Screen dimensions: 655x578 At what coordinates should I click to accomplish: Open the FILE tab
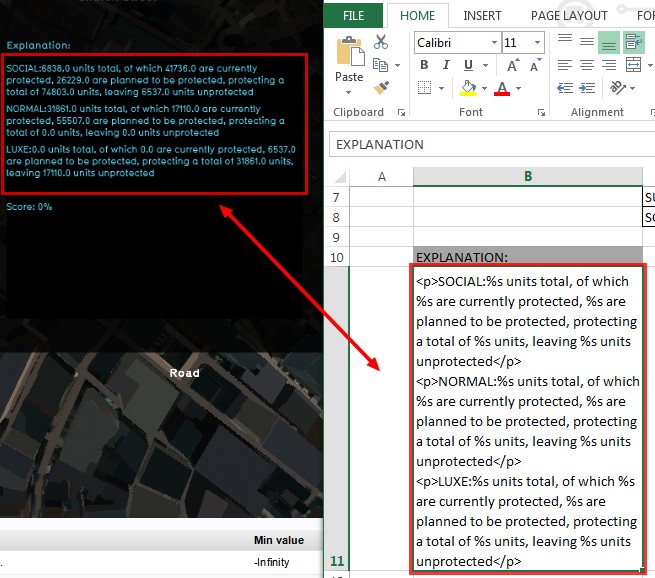(x=353, y=15)
